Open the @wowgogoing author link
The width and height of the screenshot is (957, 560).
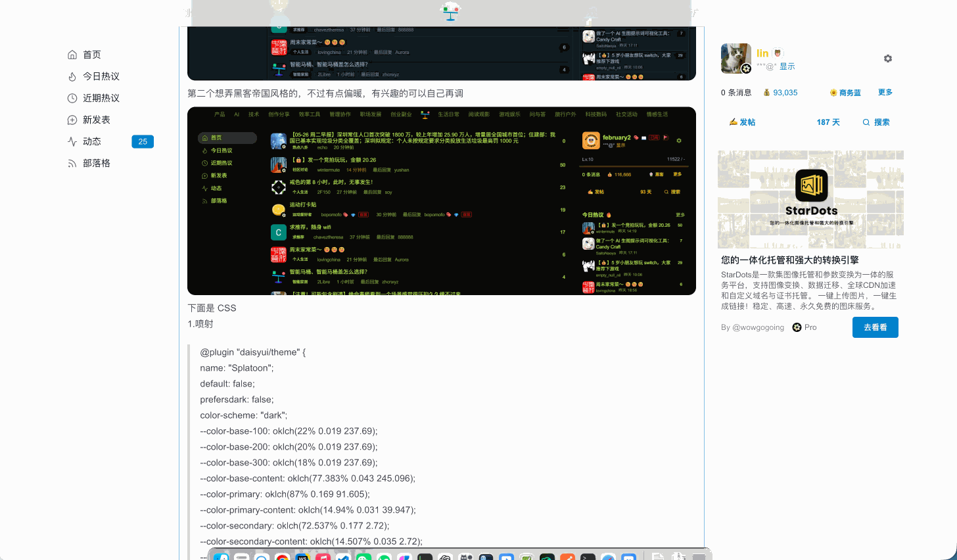click(759, 327)
